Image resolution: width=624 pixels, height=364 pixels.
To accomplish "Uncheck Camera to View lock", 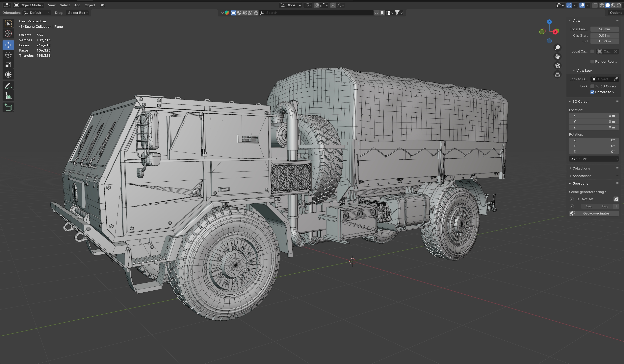I will click(x=592, y=92).
